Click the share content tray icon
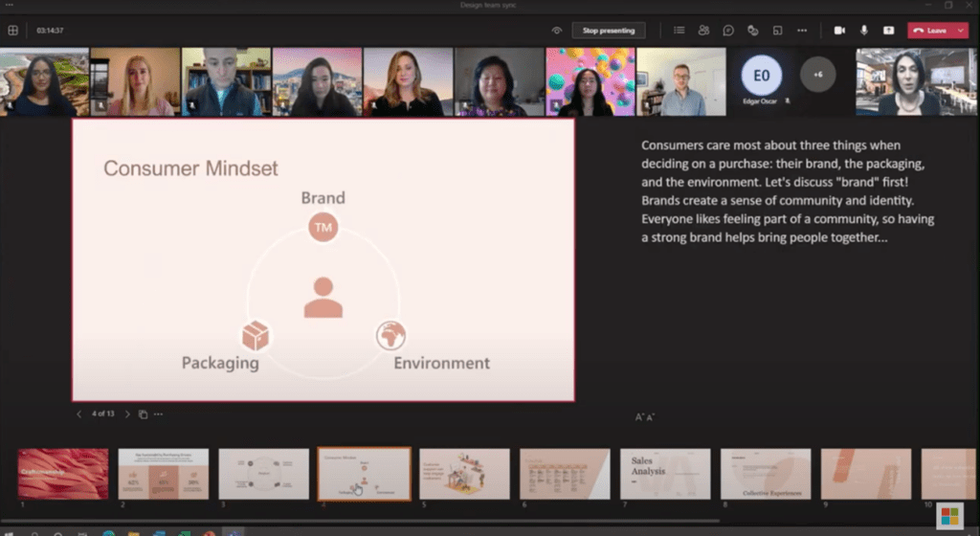Screen dimensions: 980x536 [888, 31]
